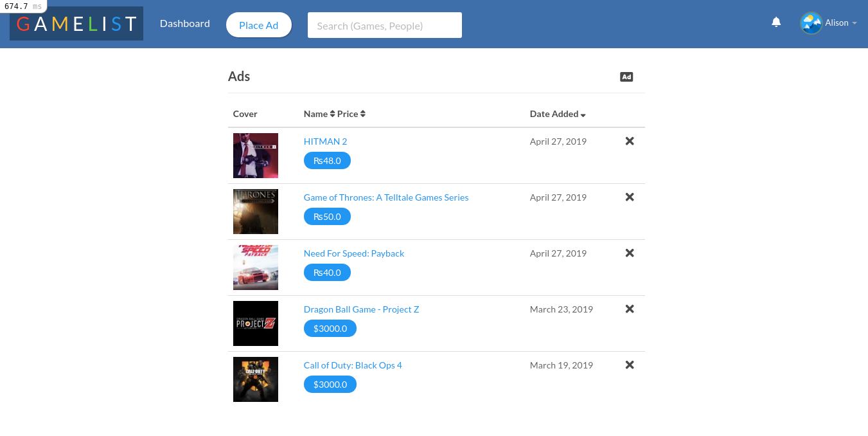Click the ₨50.0 price badge

click(327, 217)
